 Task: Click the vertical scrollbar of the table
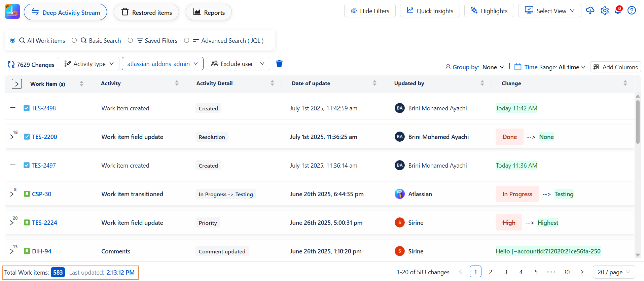coord(637,121)
